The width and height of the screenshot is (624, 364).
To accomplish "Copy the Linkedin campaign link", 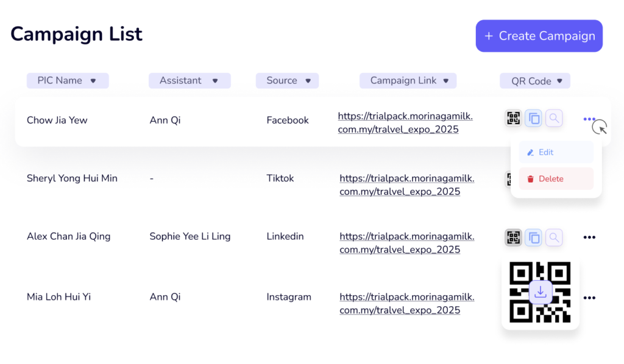I will point(533,237).
